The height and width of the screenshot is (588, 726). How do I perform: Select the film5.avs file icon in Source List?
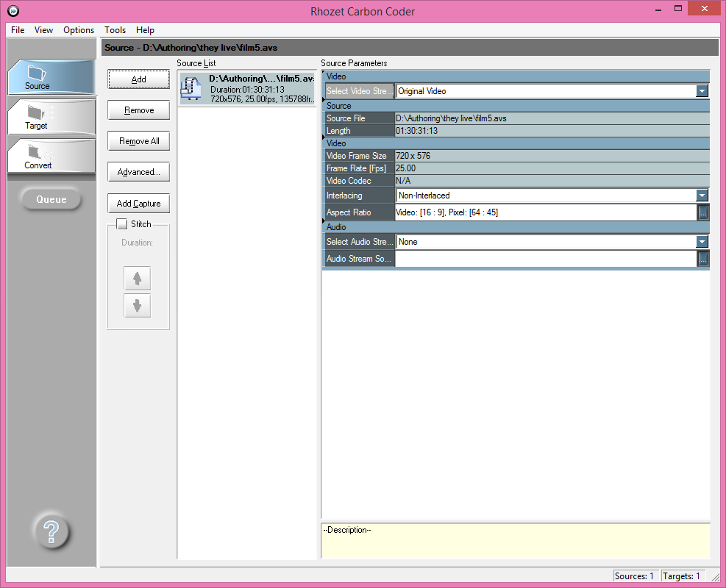click(x=191, y=88)
